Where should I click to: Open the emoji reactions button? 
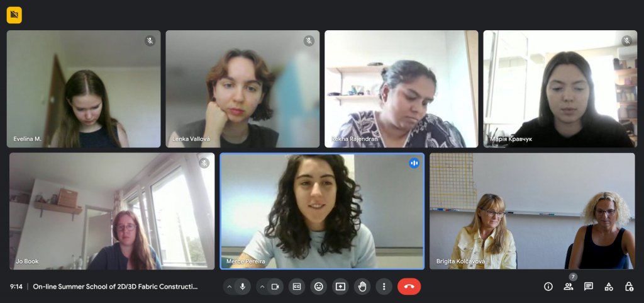click(x=319, y=287)
